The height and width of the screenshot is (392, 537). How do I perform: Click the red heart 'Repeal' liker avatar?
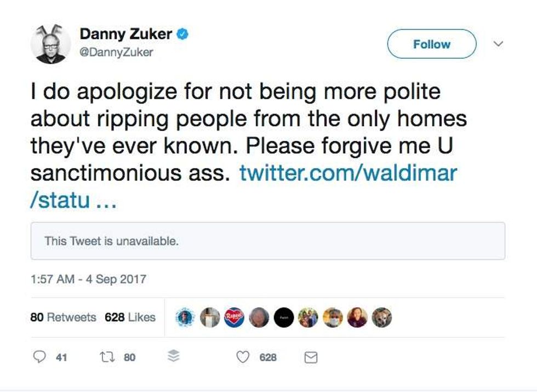pos(234,317)
